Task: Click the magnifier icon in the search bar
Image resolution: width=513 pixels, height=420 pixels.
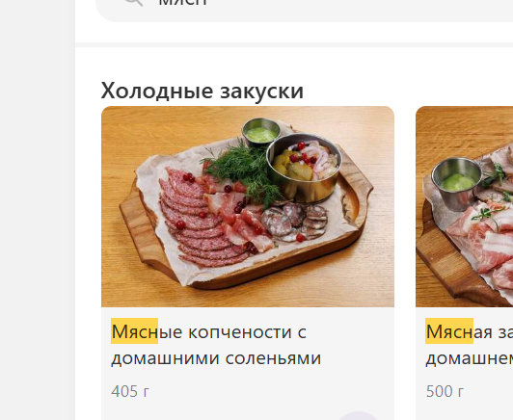Action: coord(134,2)
